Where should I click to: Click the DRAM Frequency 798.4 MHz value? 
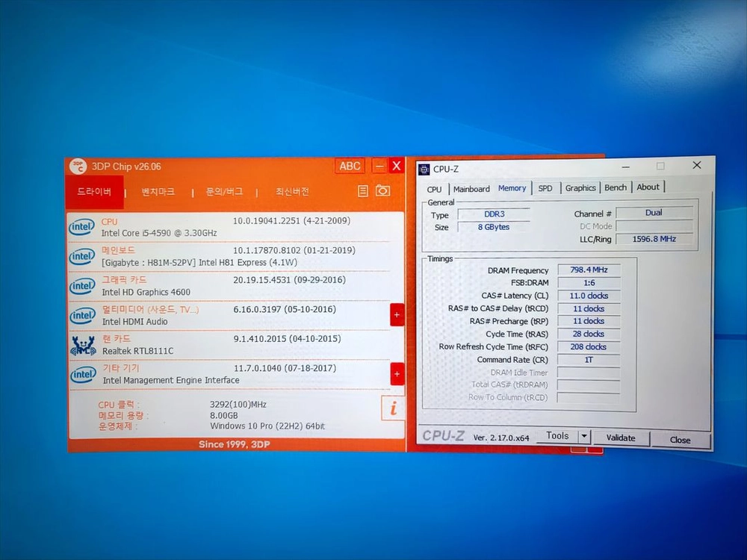(x=589, y=270)
